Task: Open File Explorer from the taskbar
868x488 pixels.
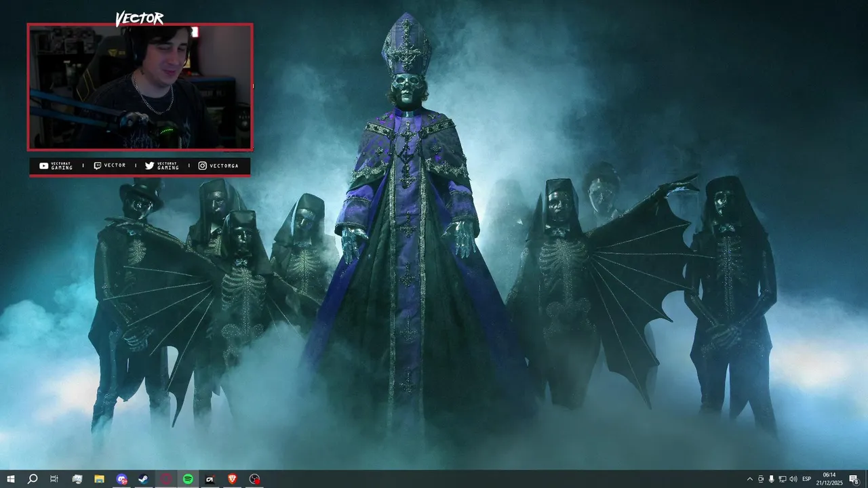Action: pos(99,479)
